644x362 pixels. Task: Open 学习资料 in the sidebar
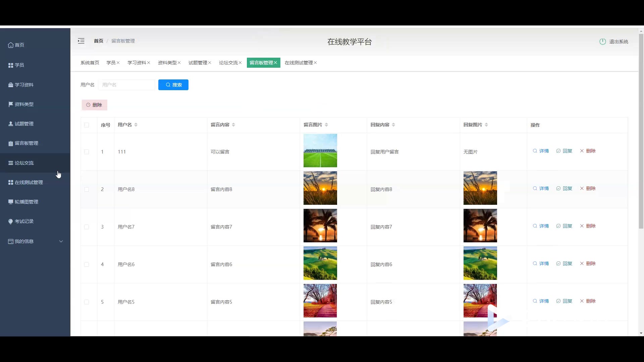(x=24, y=85)
